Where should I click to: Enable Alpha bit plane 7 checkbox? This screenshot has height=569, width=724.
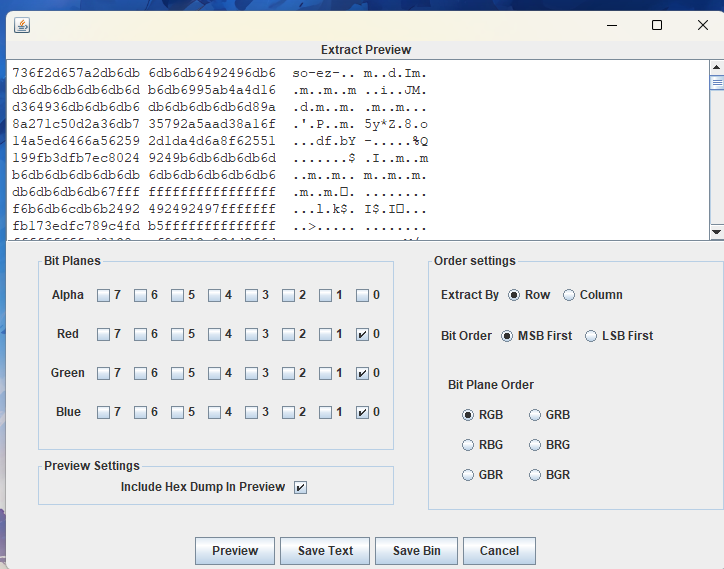tap(103, 296)
